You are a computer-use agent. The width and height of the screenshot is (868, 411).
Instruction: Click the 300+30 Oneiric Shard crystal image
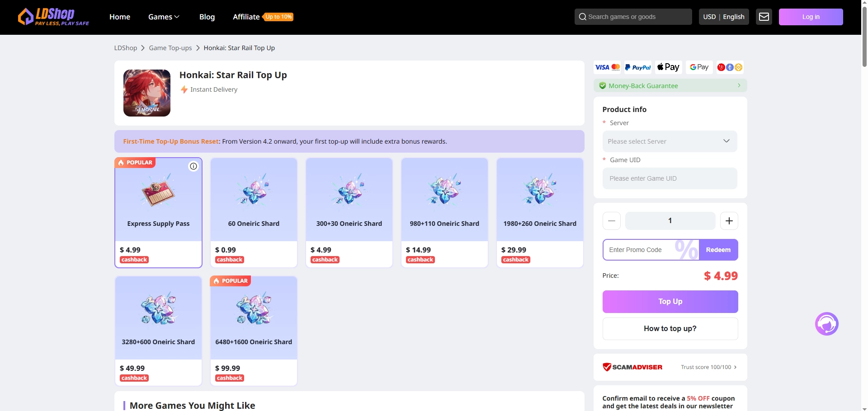click(x=349, y=191)
